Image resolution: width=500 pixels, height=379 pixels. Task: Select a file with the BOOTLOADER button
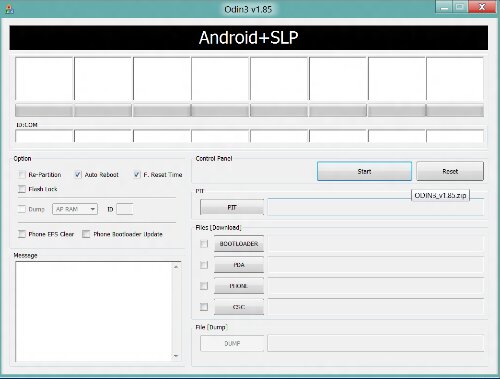(x=239, y=244)
